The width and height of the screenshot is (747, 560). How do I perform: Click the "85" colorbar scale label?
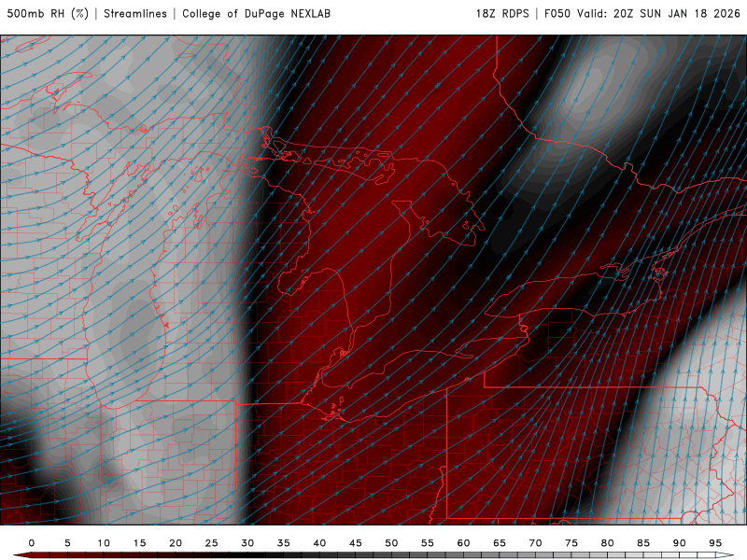click(x=643, y=543)
